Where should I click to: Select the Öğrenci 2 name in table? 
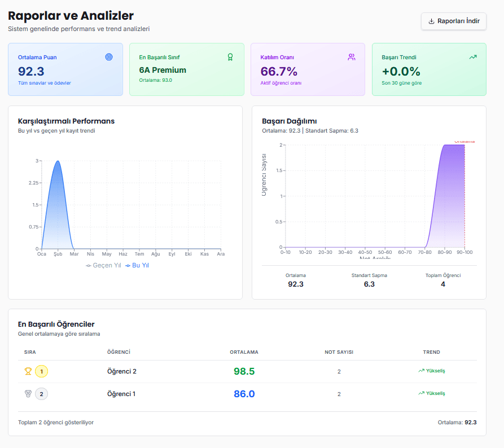click(122, 371)
